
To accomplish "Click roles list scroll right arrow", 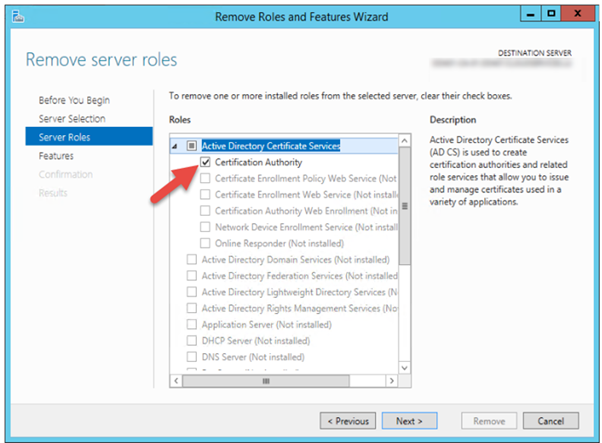I will point(392,381).
